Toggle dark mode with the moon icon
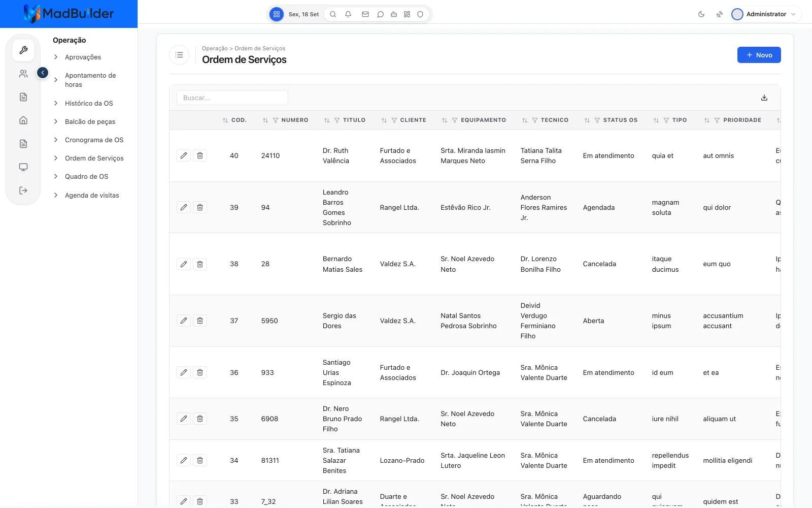The width and height of the screenshot is (812, 508). 701,14
